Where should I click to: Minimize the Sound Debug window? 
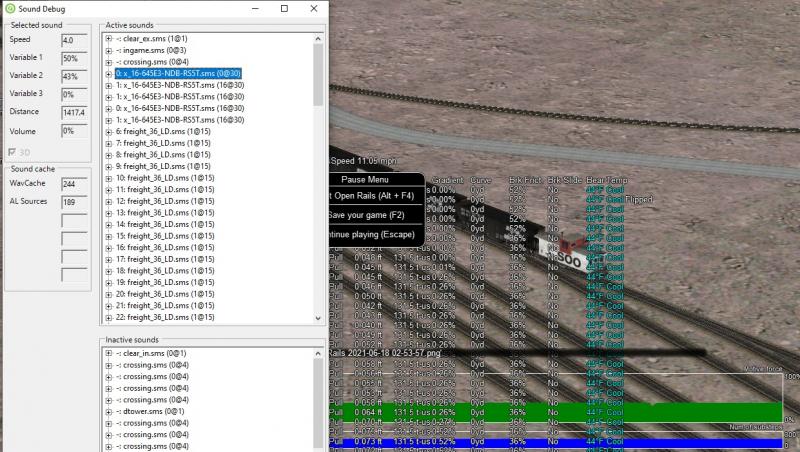pyautogui.click(x=255, y=9)
